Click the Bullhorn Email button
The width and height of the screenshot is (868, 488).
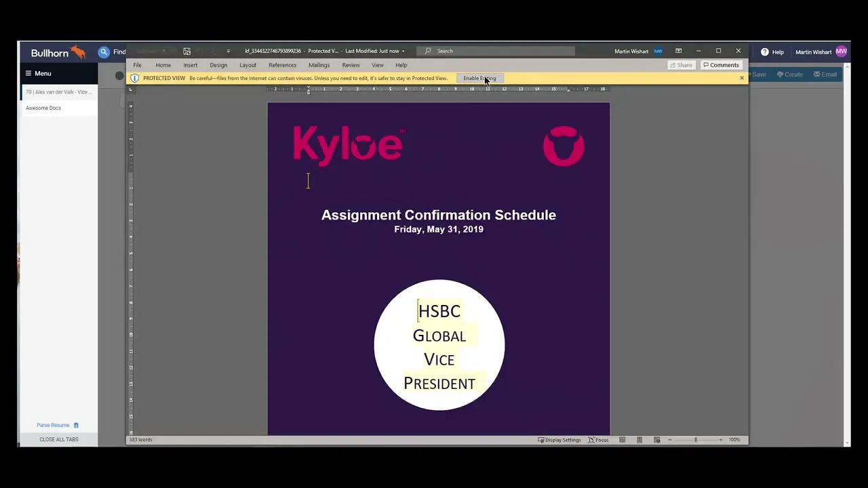825,75
